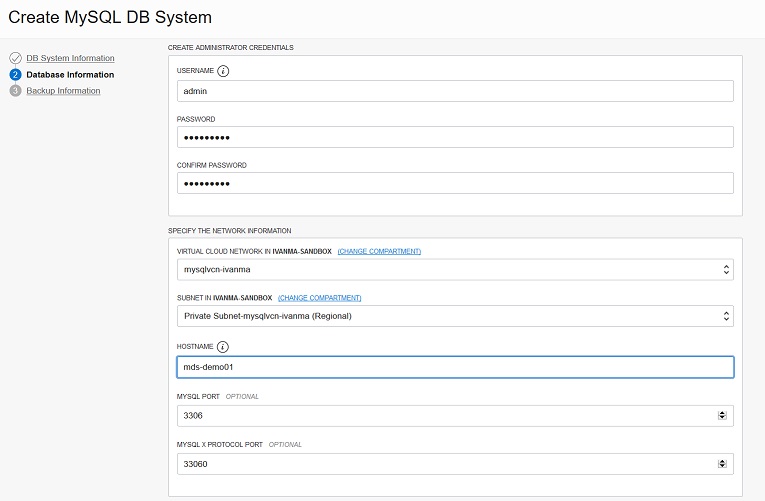Focus the Hostname field with mds-demo01
The image size is (765, 501).
455,367
